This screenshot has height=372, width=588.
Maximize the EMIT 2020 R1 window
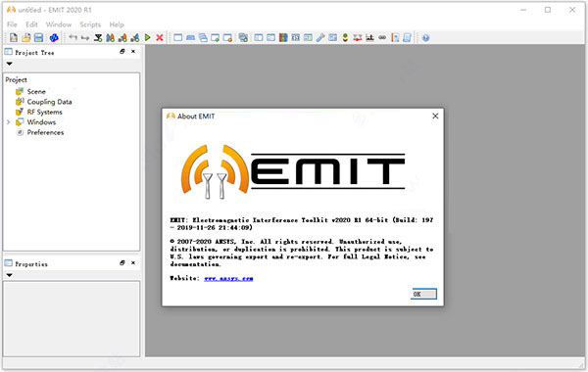[548, 10]
